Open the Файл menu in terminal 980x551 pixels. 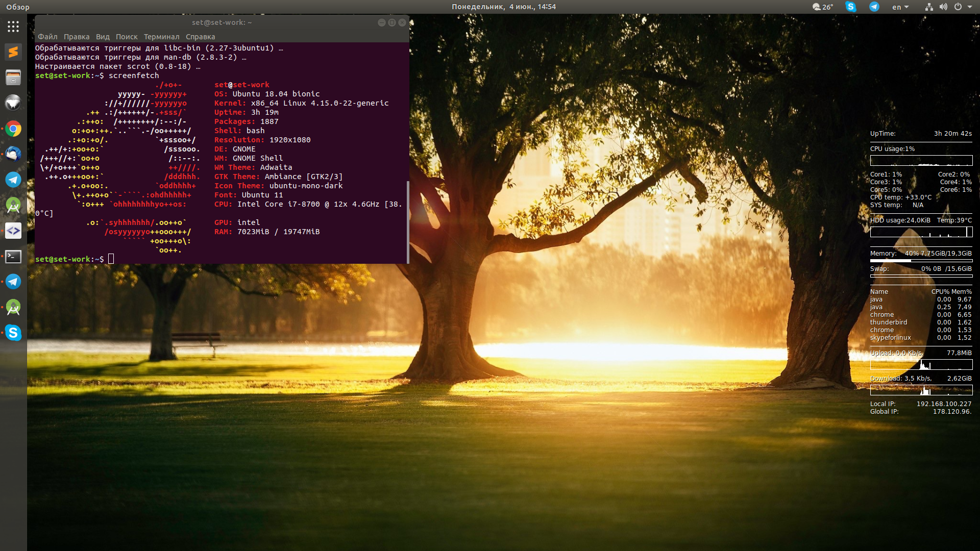pyautogui.click(x=47, y=37)
